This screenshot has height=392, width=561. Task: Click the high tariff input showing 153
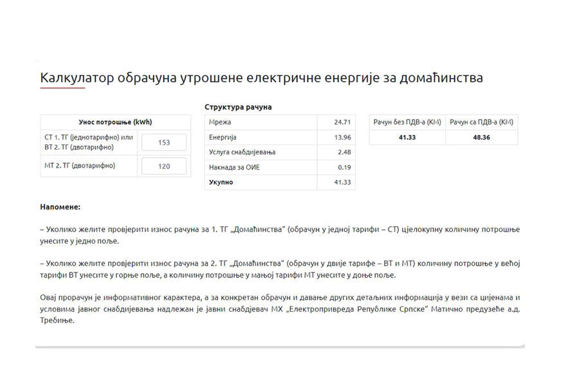(163, 143)
